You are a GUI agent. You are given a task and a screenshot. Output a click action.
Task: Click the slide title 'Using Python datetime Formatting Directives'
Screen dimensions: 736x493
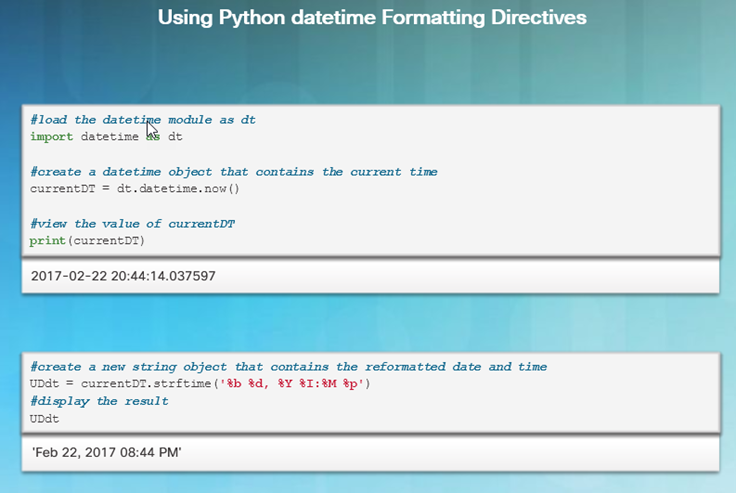point(372,18)
